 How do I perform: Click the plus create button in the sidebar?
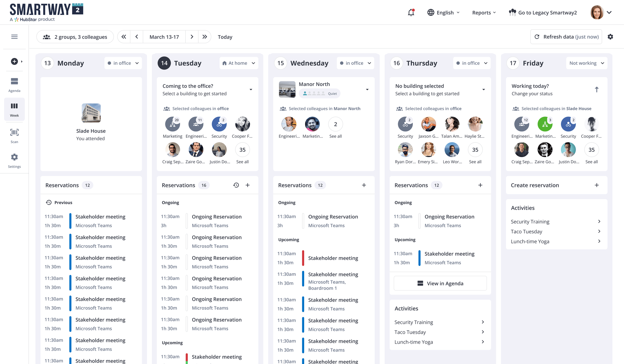coord(14,61)
